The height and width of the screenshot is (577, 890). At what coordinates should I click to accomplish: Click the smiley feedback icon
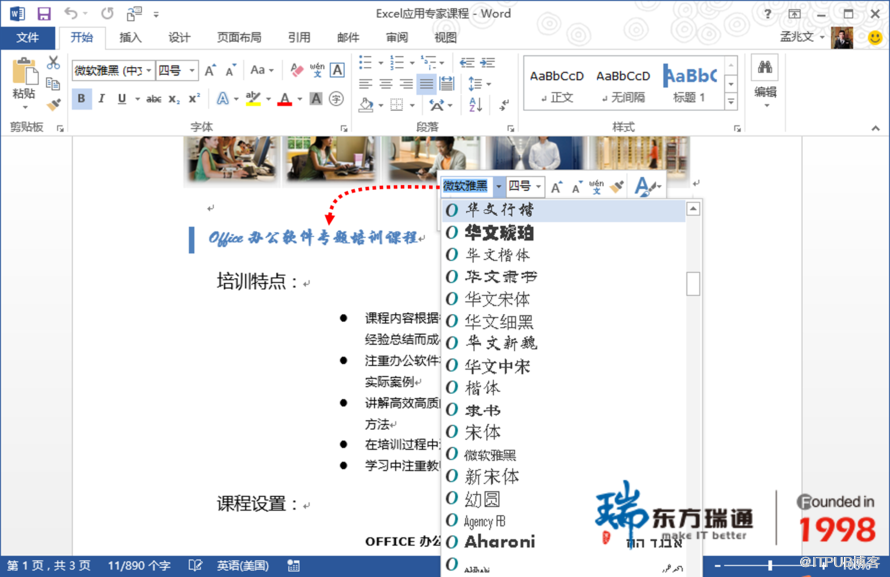(876, 37)
